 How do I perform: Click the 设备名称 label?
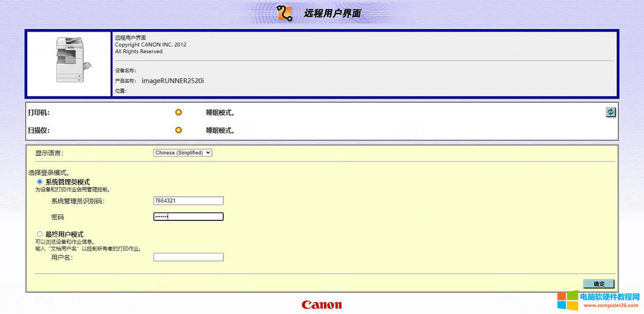click(126, 70)
